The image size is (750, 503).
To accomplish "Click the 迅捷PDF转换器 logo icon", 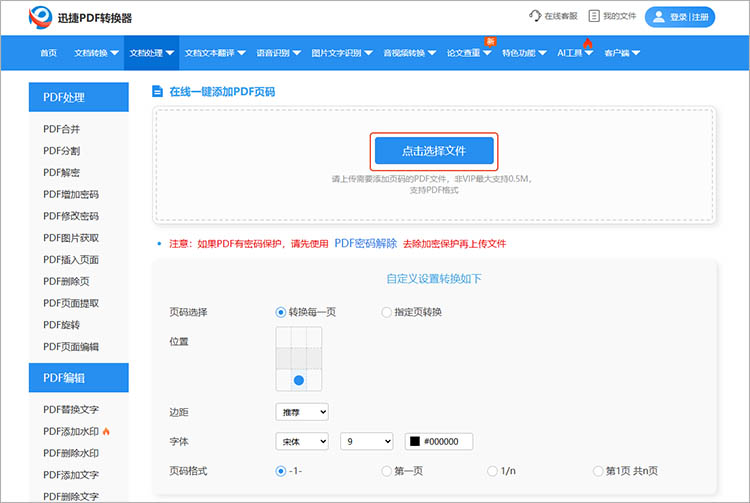I will (40, 17).
